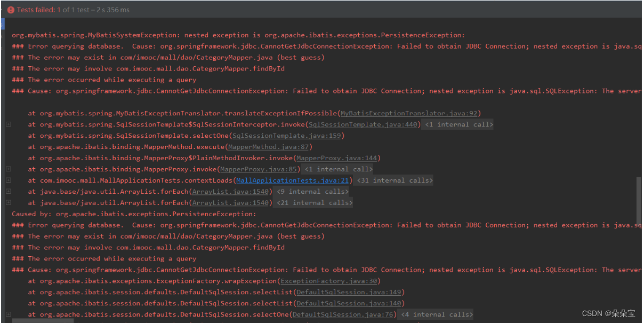Screen dimensions: 644x323
Task: Unfold the '<4 internal calls>' placeholder
Action: click(437, 314)
